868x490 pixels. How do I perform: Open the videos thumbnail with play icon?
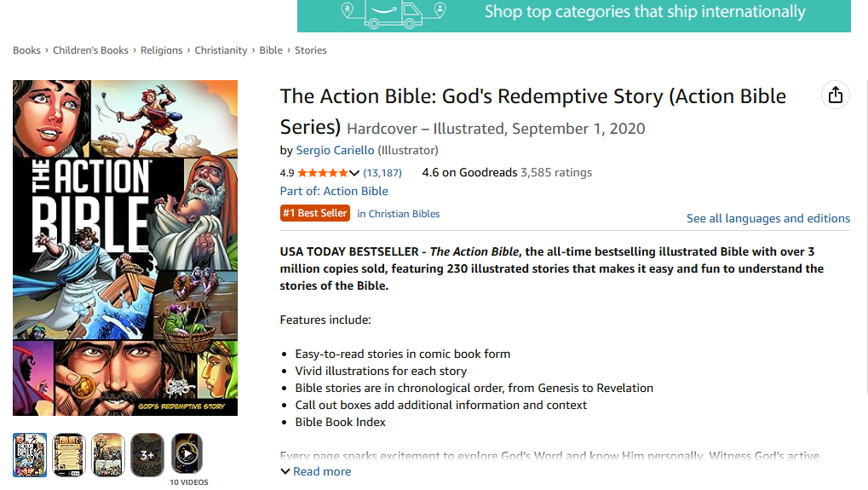pyautogui.click(x=187, y=453)
